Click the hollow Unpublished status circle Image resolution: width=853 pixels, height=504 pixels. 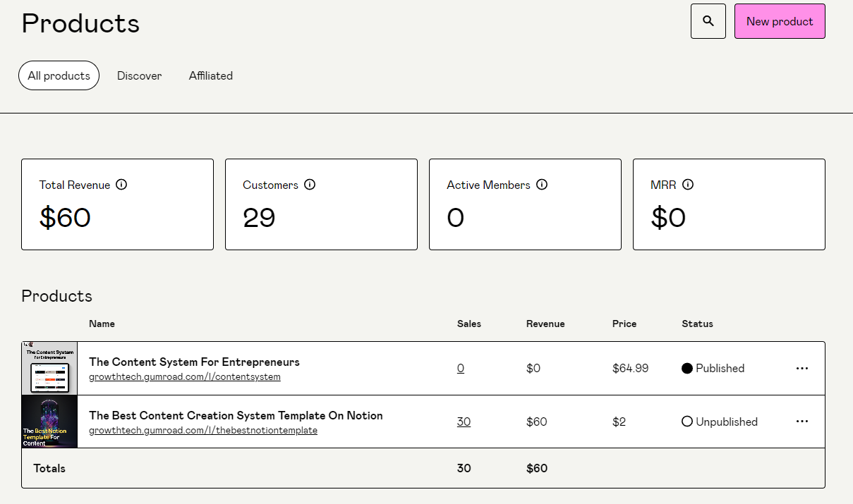pyautogui.click(x=687, y=422)
